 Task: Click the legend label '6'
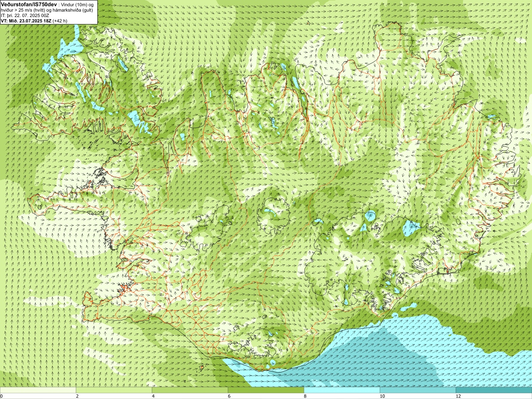pos(229,397)
